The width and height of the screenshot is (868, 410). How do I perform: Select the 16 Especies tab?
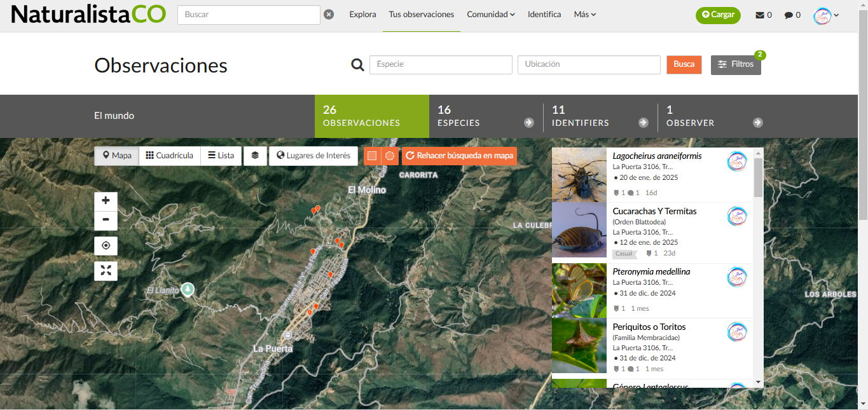[x=486, y=116]
